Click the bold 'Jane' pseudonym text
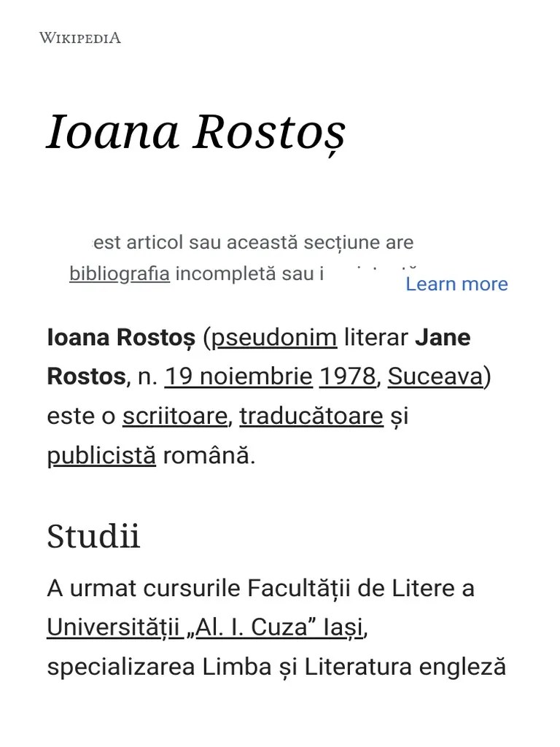 pyautogui.click(x=443, y=338)
